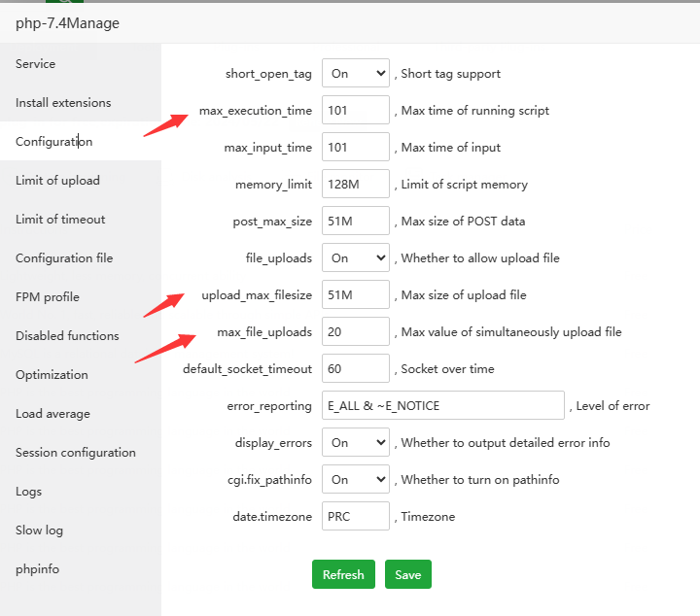Screen dimensions: 700x616
Task: Expand the cgi.fix_pathinfo dropdown
Action: click(356, 479)
